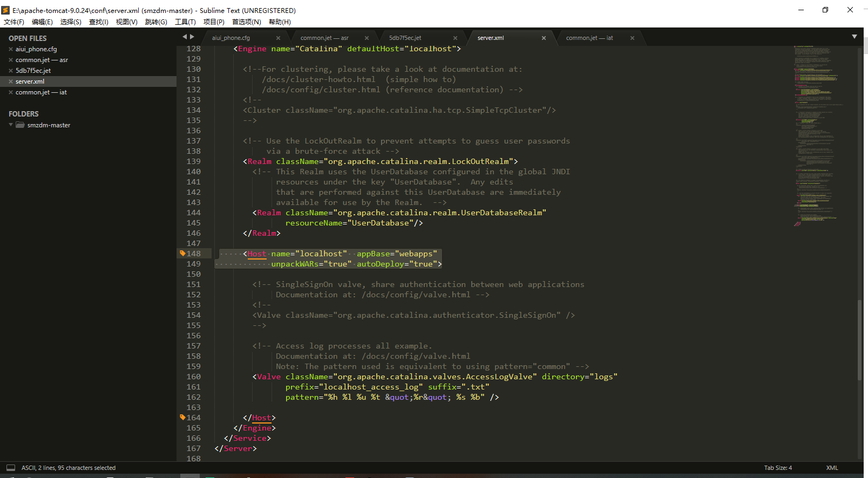This screenshot has height=478, width=868.
Task: Close aiui_phone.cfg in Open Files sidebar
Action: pos(11,49)
